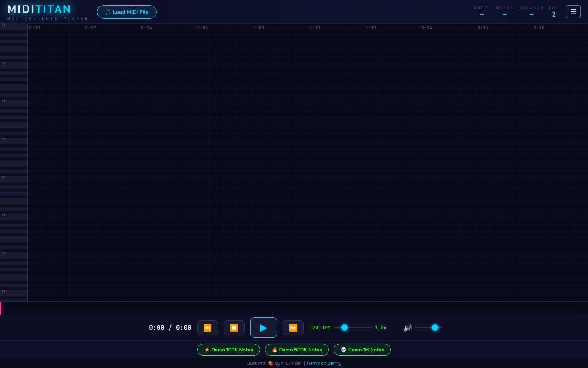Screen dimensions: 588x368
Task: Start Demo 500K Notes
Action: point(296,350)
